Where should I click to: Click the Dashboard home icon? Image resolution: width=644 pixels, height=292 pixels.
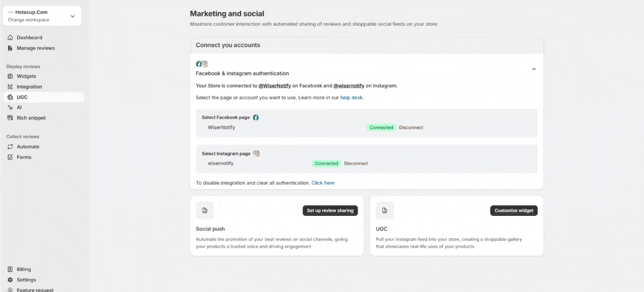pyautogui.click(x=11, y=38)
